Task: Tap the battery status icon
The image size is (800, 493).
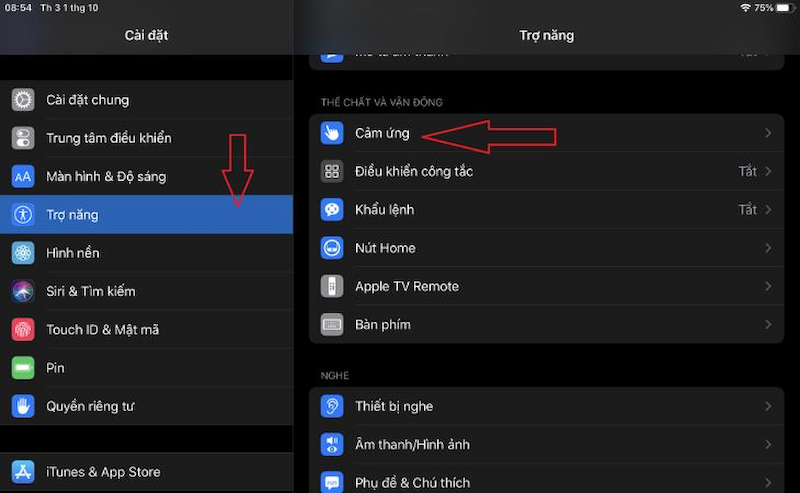Action: (783, 8)
